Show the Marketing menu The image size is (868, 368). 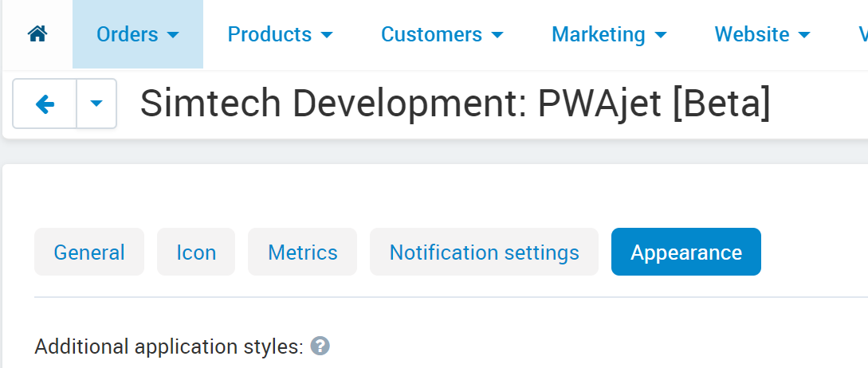click(609, 34)
